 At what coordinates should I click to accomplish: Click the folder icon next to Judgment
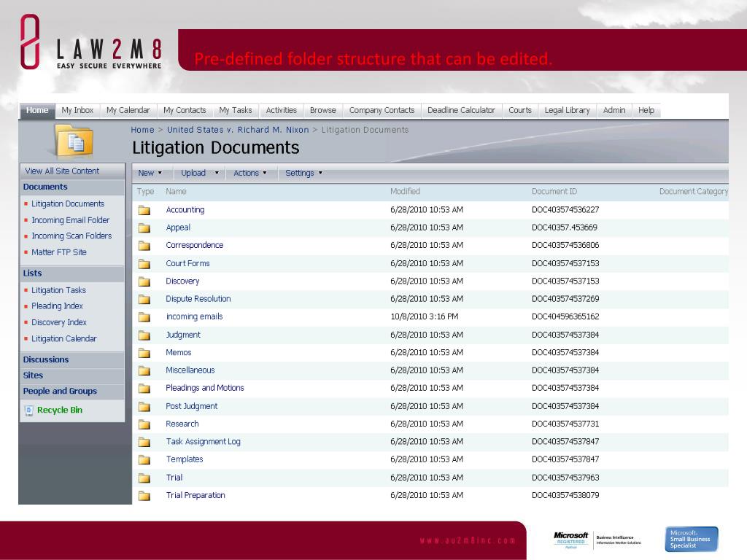tap(144, 335)
